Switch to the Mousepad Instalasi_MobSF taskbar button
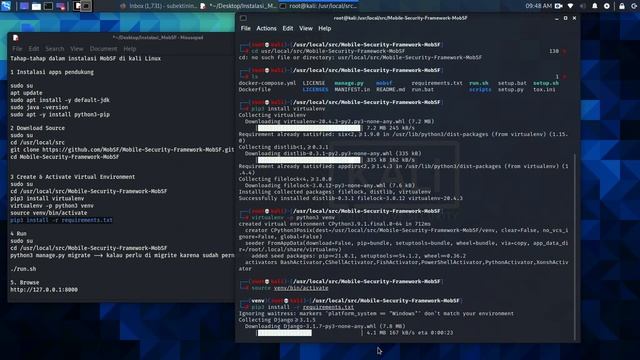Image resolution: width=640 pixels, height=360 pixels. point(238,6)
